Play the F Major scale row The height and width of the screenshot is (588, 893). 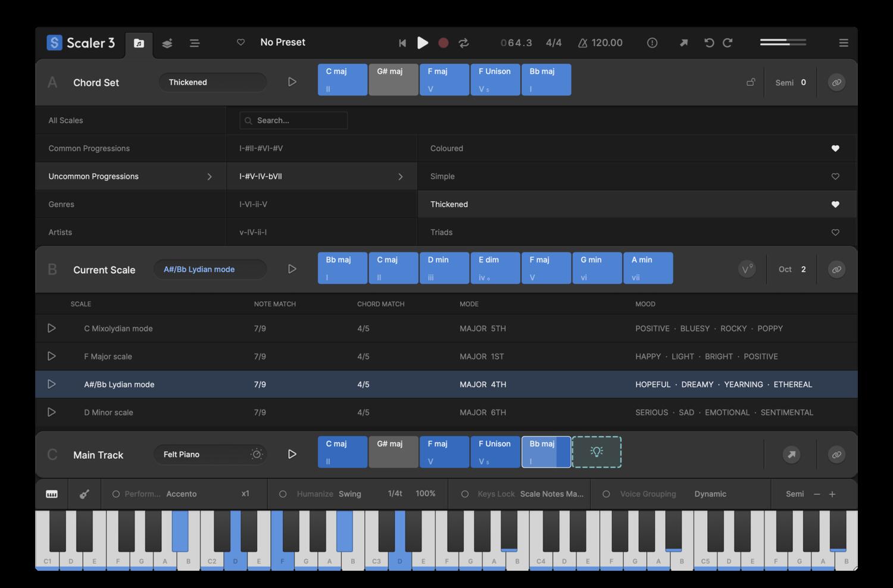click(x=51, y=356)
